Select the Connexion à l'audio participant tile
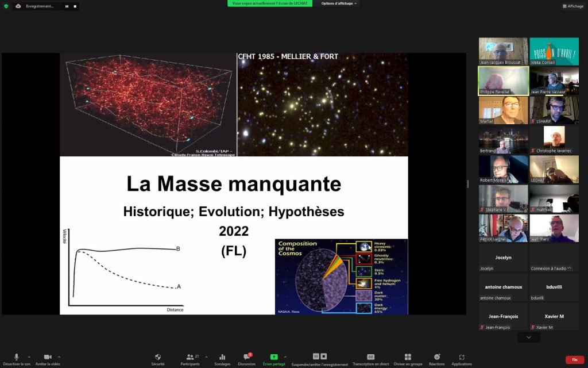 (x=554, y=258)
